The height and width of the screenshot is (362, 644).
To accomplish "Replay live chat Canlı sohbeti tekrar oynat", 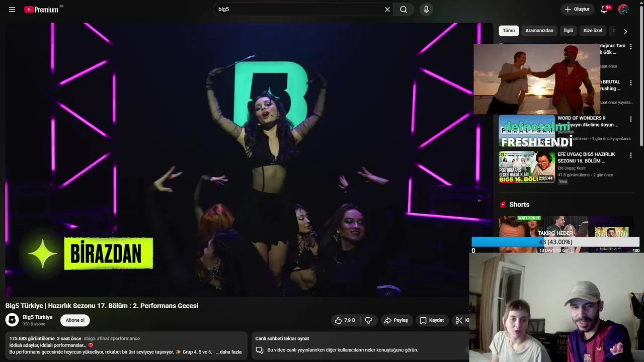I will pos(282,339).
